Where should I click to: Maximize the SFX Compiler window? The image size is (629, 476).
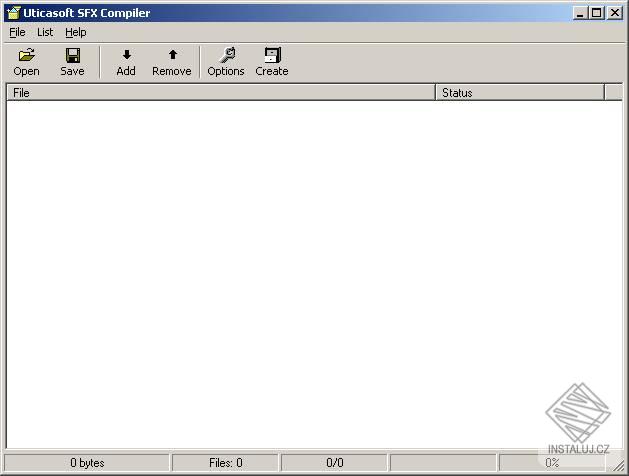[597, 13]
